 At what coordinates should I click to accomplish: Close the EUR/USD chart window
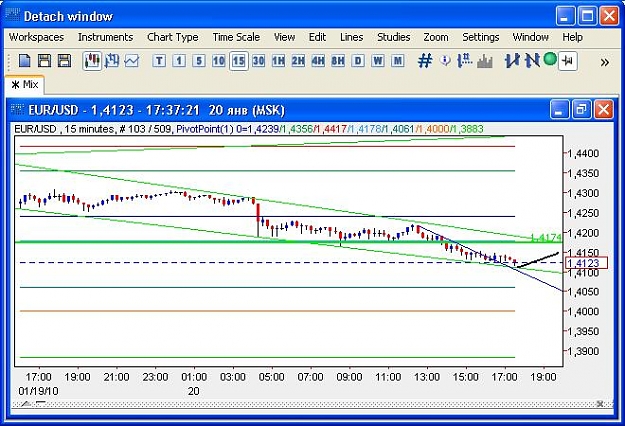click(x=603, y=110)
